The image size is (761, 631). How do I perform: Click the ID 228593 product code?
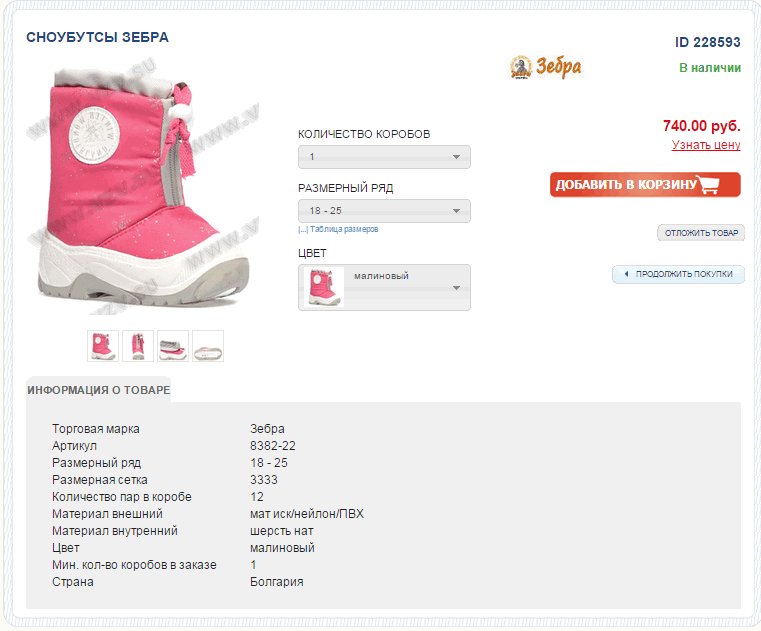(x=708, y=42)
